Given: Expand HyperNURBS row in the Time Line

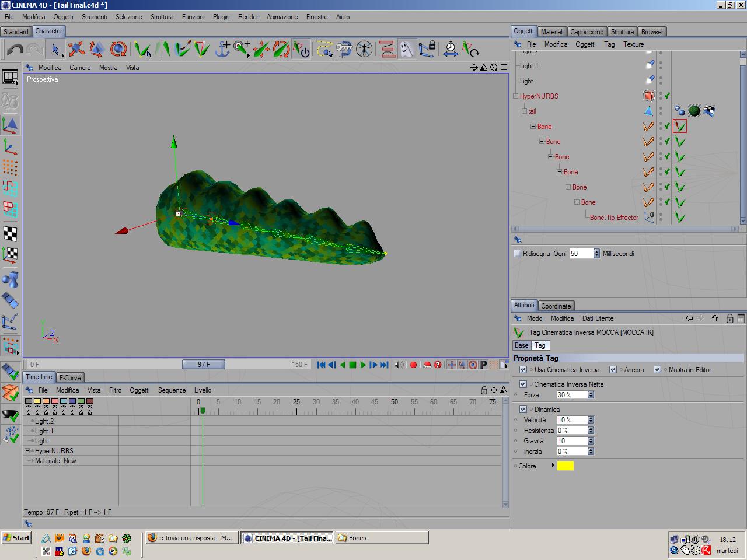Looking at the screenshot, I should [27, 451].
